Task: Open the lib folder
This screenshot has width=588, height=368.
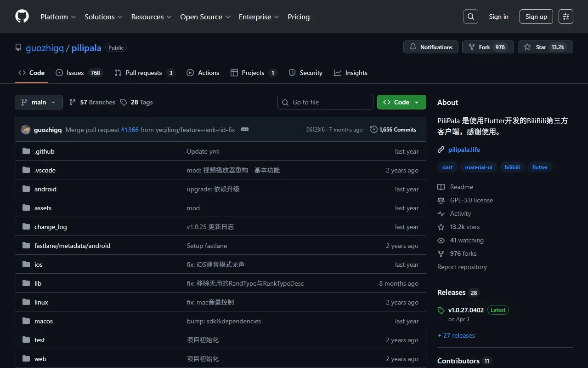Action: tap(38, 283)
